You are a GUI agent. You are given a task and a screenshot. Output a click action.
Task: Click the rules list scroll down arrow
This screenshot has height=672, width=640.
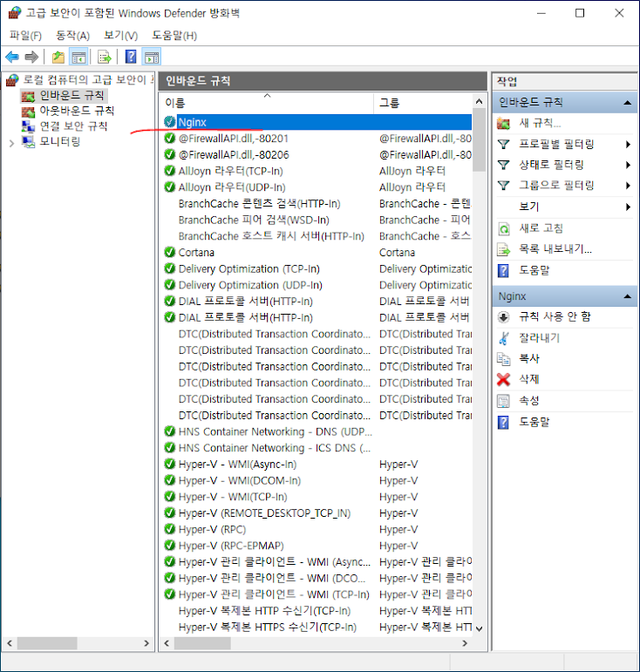[x=480, y=628]
